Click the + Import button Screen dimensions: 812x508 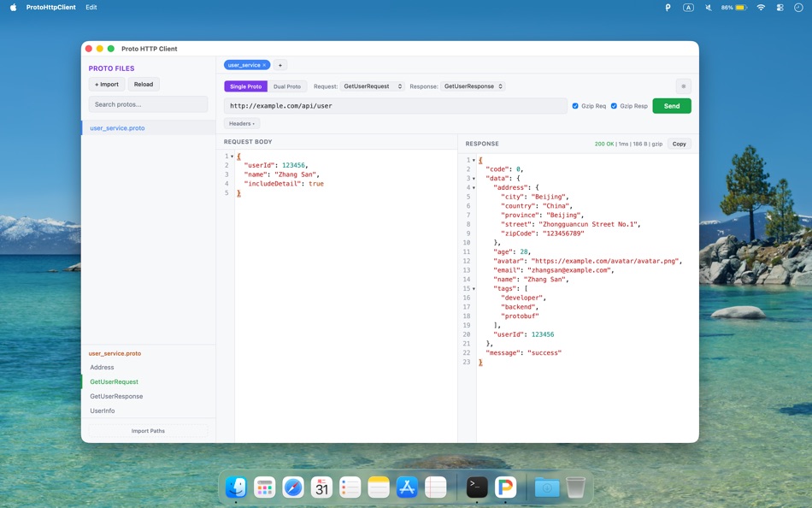[x=107, y=85]
